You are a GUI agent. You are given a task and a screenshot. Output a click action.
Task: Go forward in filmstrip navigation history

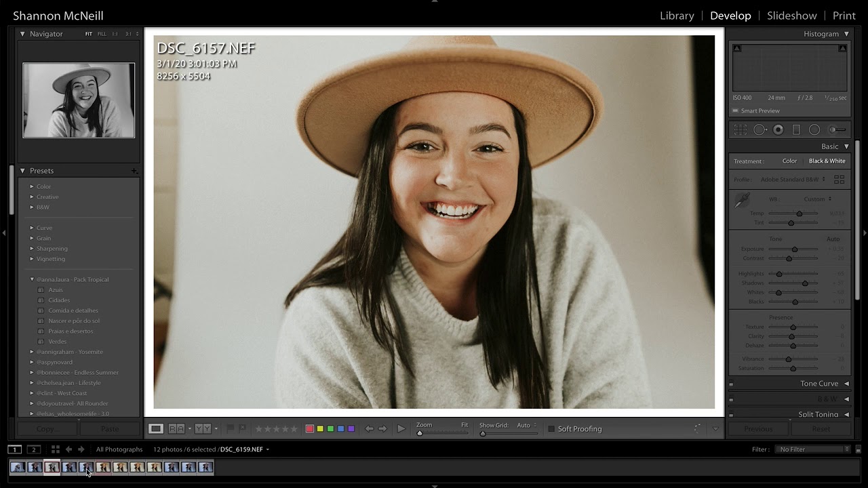(81, 449)
